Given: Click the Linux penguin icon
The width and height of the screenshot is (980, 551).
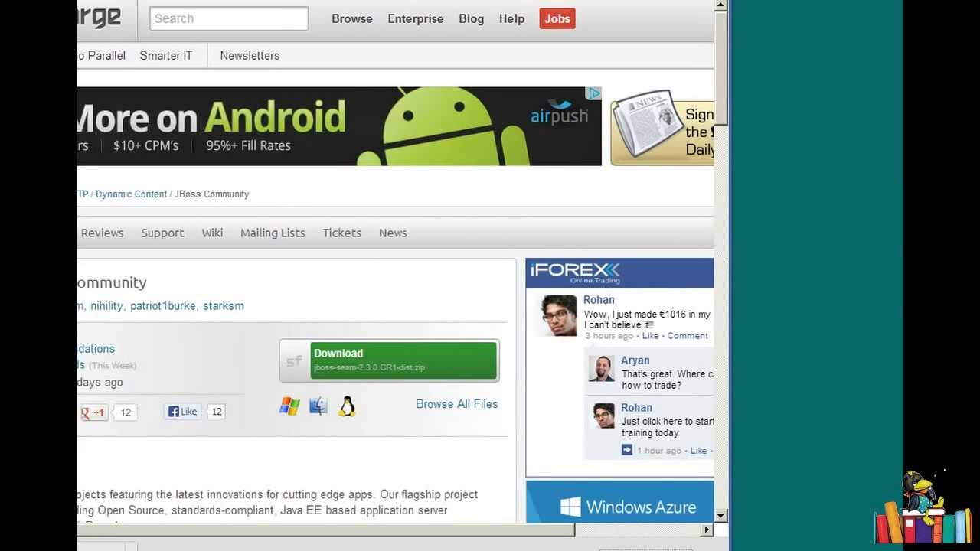Looking at the screenshot, I should (347, 406).
